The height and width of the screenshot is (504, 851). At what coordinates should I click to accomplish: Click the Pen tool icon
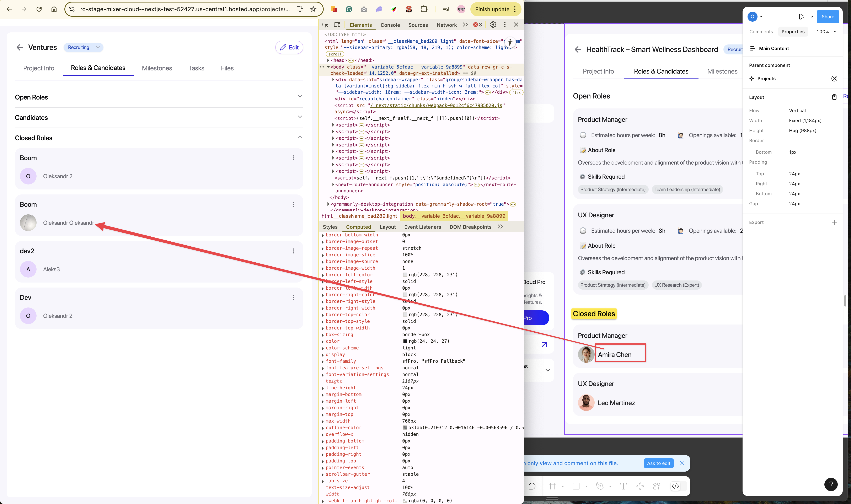(x=599, y=486)
